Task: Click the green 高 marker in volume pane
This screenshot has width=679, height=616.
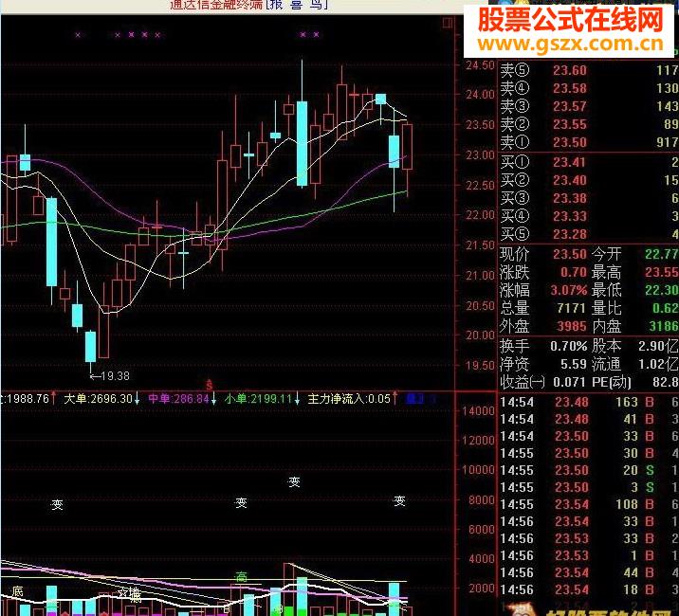Action: pyautogui.click(x=241, y=576)
